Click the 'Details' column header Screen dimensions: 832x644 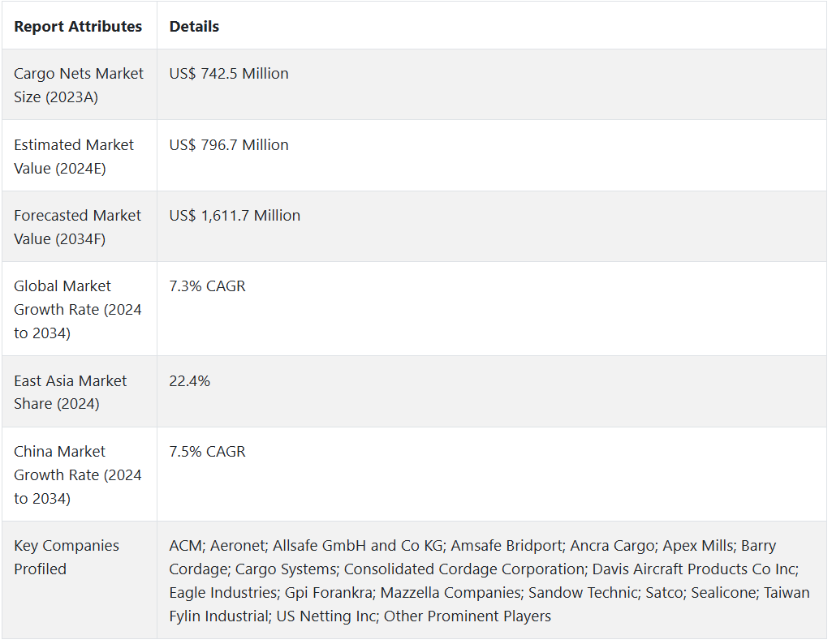[194, 27]
